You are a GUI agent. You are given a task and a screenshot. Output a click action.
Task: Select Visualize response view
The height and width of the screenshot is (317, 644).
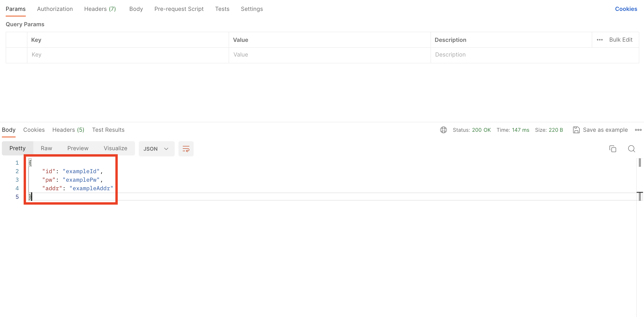pos(115,148)
